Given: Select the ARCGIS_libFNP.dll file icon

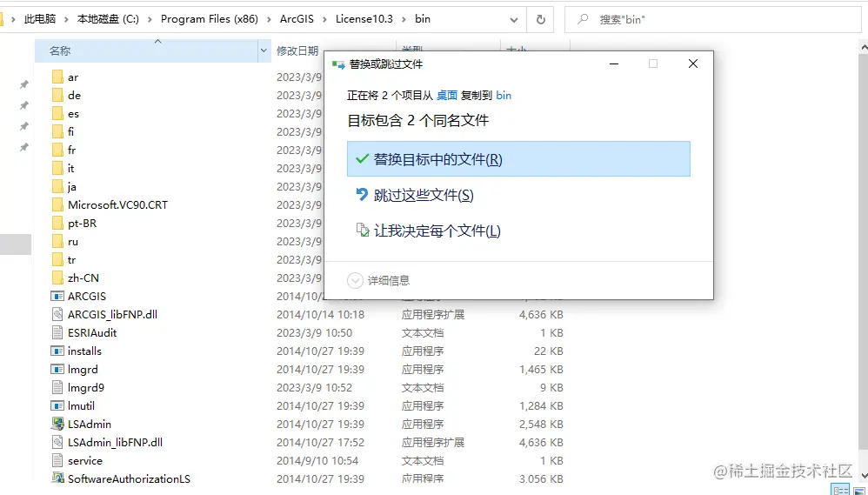Looking at the screenshot, I should point(57,315).
